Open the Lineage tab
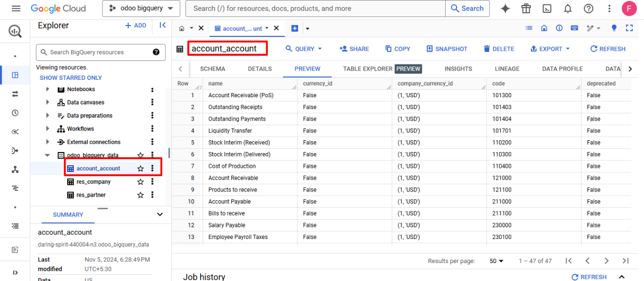 [x=507, y=69]
